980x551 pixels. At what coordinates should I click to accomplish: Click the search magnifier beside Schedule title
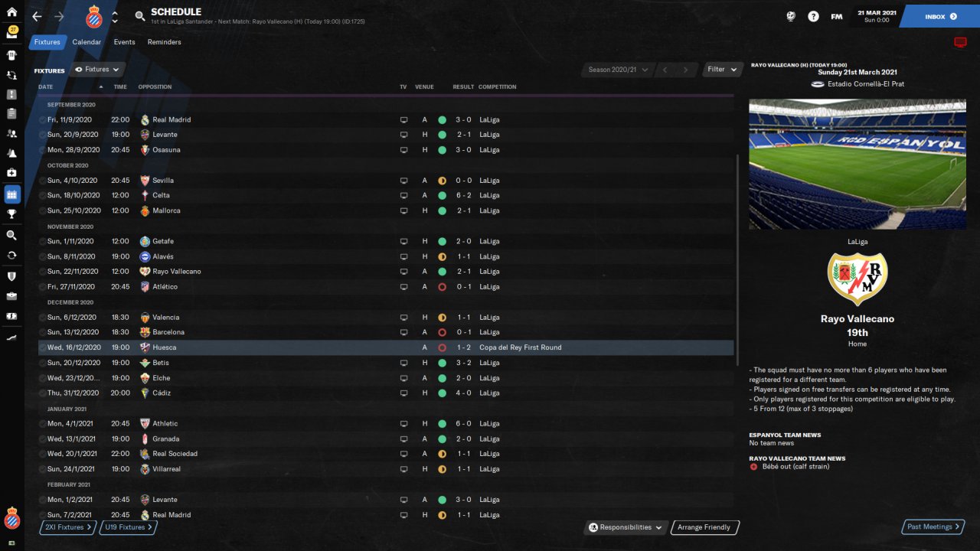click(139, 16)
